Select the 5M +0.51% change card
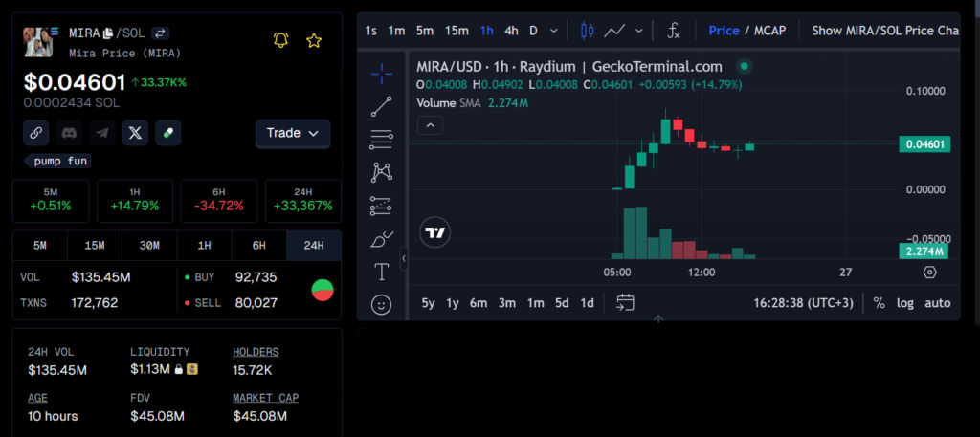 pos(51,201)
